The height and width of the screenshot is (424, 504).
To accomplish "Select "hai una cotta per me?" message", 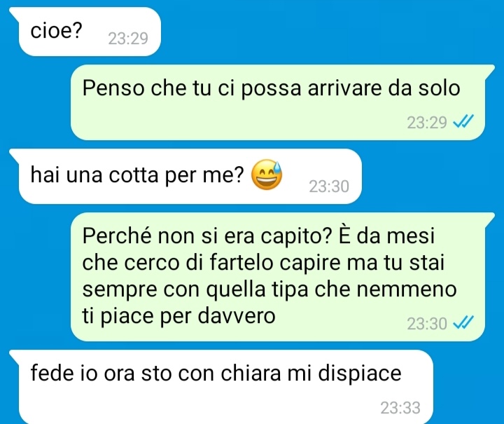I will pos(185,176).
